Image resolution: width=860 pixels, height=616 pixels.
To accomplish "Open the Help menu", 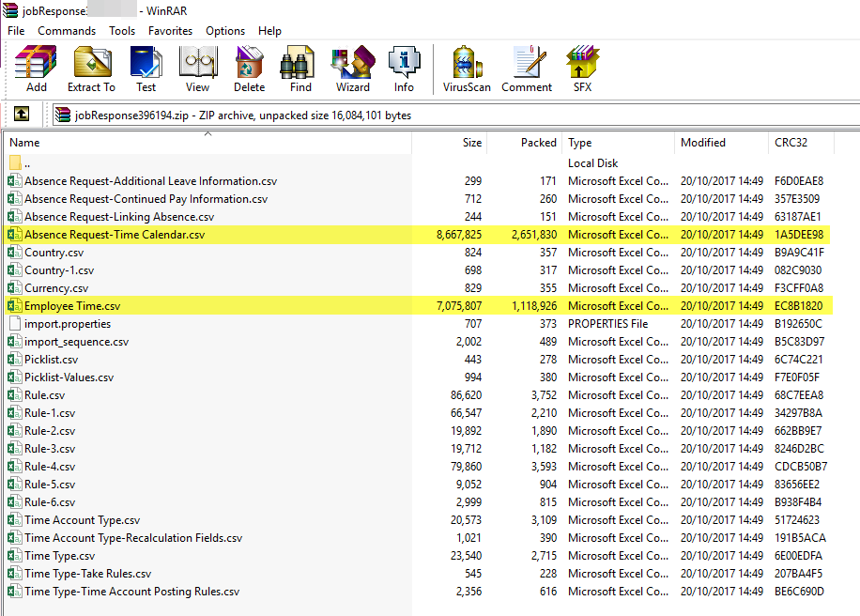I will point(269,31).
